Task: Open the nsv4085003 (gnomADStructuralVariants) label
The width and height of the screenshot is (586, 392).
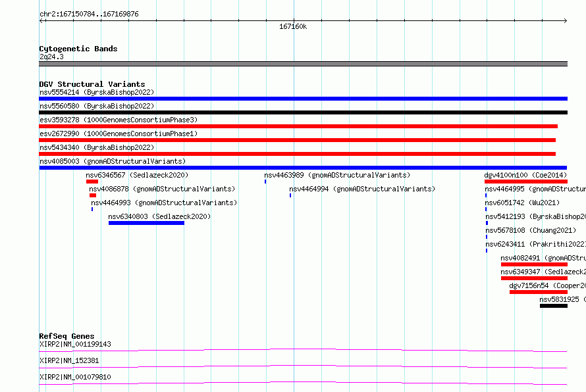Action: [x=113, y=161]
